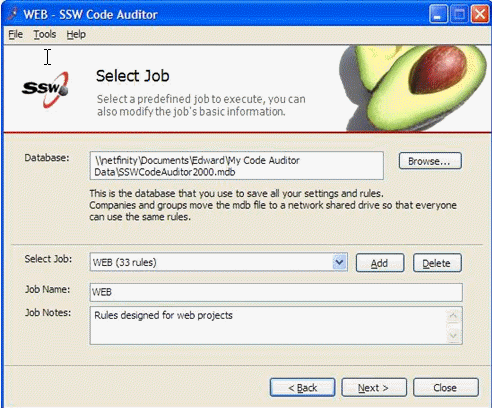
Task: Click the SSW logo icon
Action: 45,89
